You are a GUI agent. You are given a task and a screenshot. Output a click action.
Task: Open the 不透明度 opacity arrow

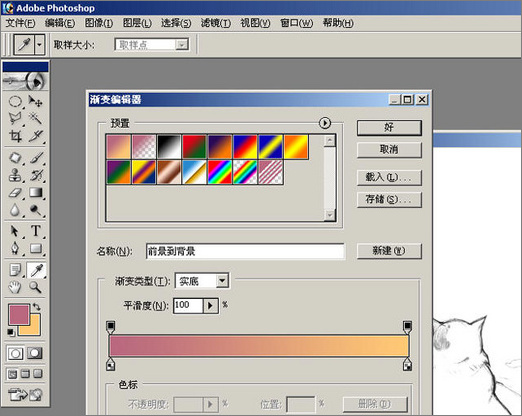210,404
